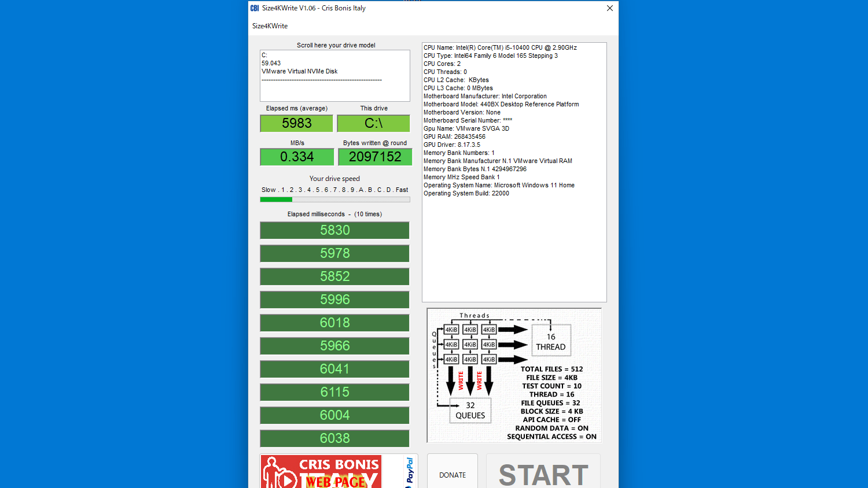The width and height of the screenshot is (868, 488).
Task: Click the Motherboard Serial Number line
Action: 468,120
